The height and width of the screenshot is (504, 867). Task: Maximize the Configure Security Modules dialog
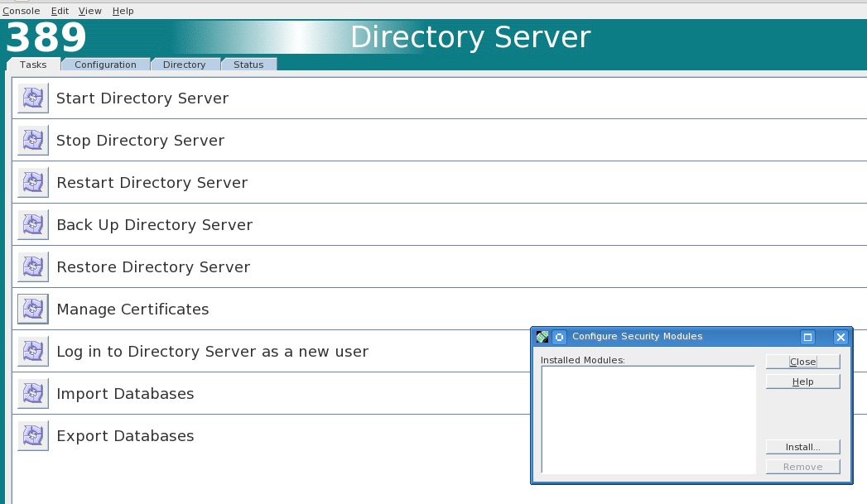(808, 337)
